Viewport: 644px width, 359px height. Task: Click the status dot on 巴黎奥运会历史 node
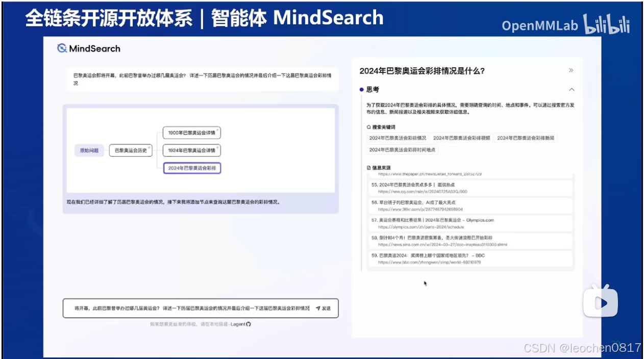pos(149,147)
